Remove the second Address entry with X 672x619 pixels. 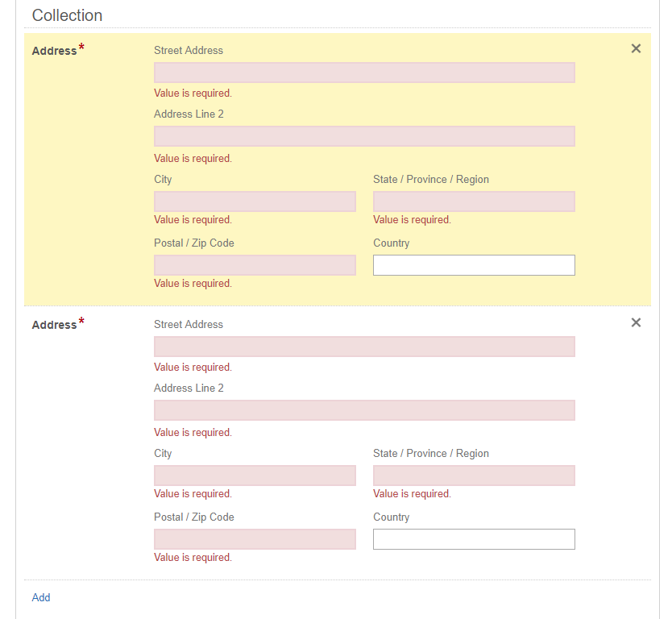(636, 323)
